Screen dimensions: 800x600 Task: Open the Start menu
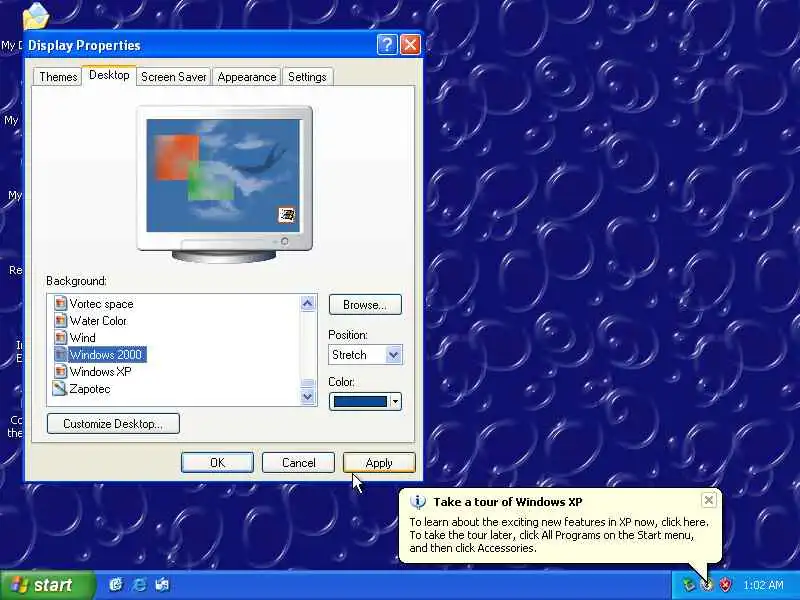pyautogui.click(x=47, y=585)
